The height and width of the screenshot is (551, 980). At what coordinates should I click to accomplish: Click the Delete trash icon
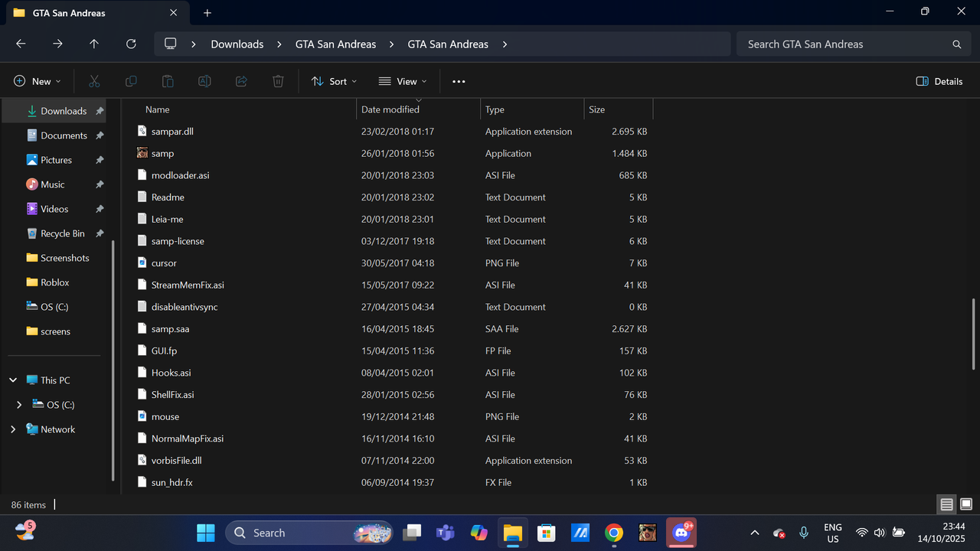click(x=278, y=81)
